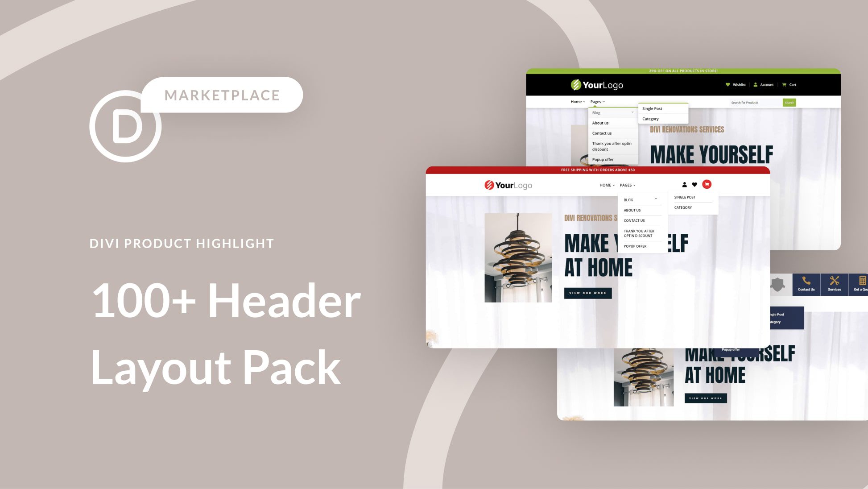Click the Search button in top header

pos(789,103)
